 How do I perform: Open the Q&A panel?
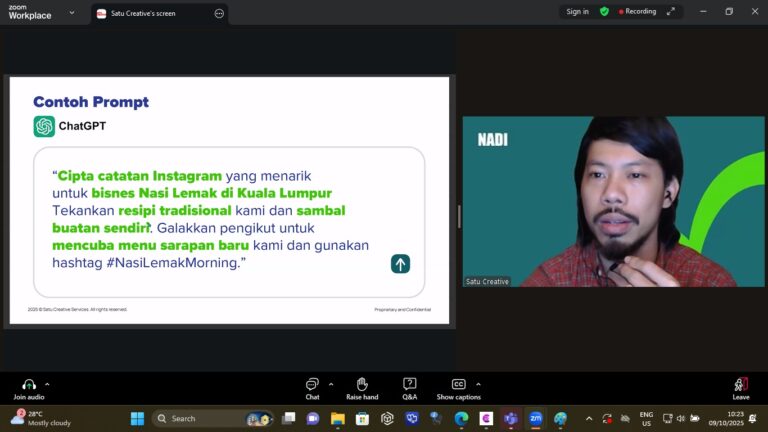[x=409, y=385]
